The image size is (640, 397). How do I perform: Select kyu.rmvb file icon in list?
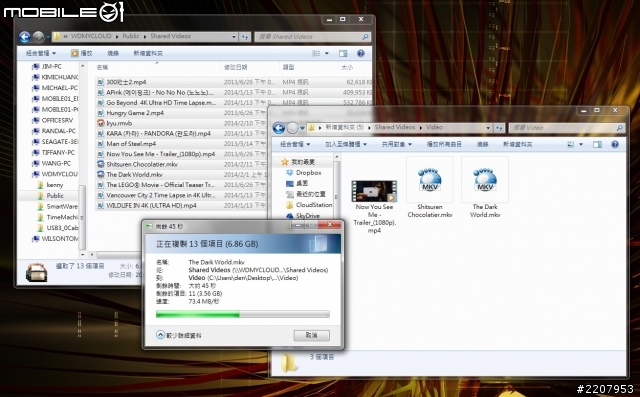[x=101, y=123]
